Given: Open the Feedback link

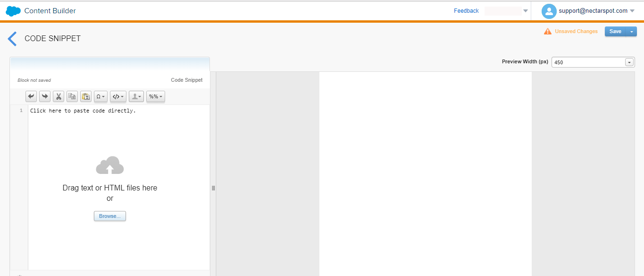Looking at the screenshot, I should (466, 11).
